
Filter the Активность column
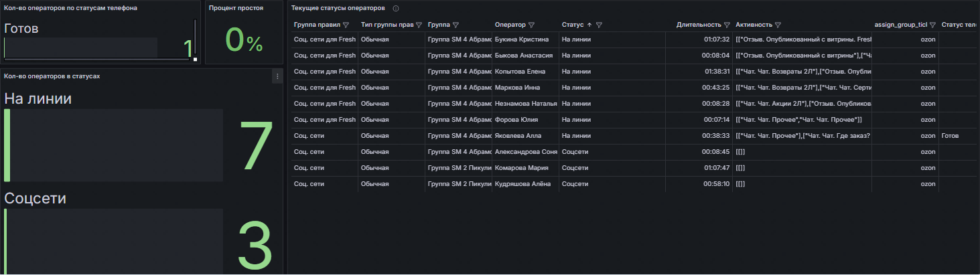778,25
